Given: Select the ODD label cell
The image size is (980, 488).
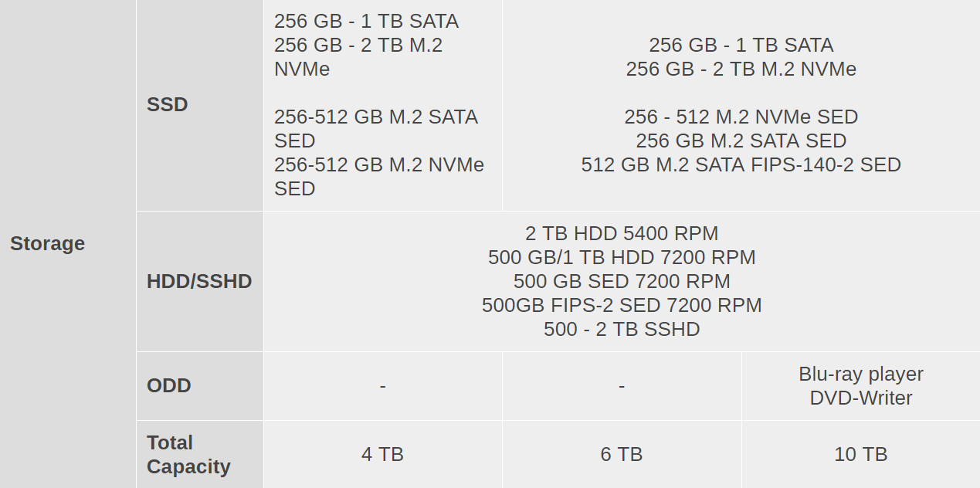Looking at the screenshot, I should (200, 386).
